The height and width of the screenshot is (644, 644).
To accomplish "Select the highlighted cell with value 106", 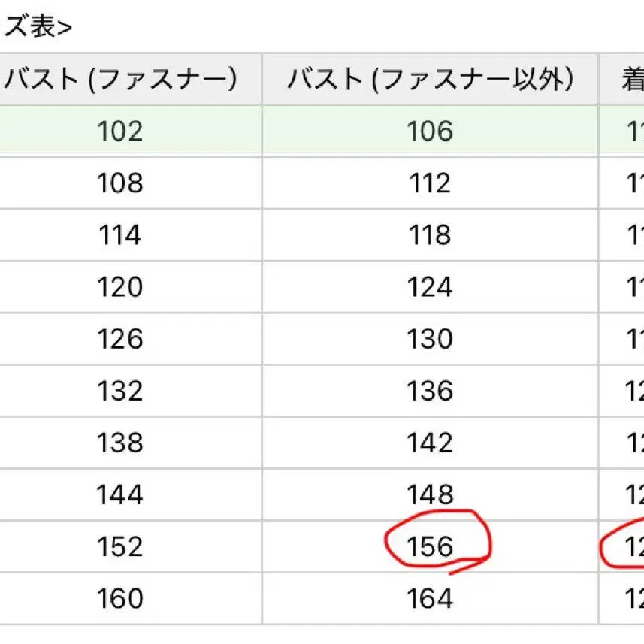I will pos(430,132).
